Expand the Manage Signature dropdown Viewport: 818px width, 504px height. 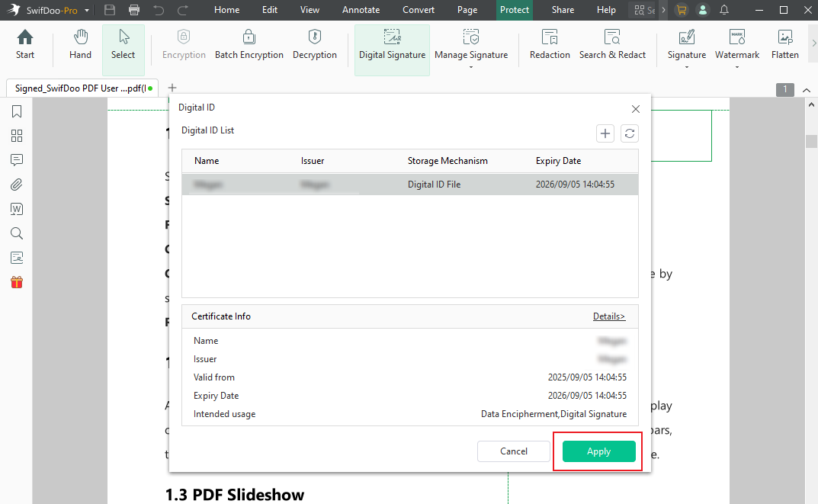[x=471, y=67]
